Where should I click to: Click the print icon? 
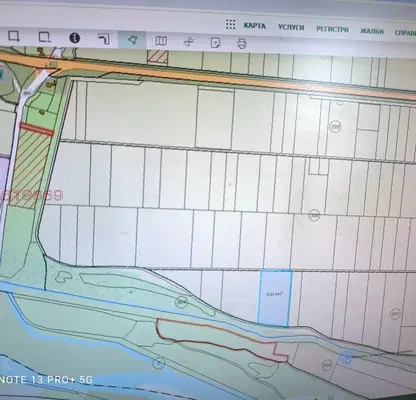tap(242, 43)
